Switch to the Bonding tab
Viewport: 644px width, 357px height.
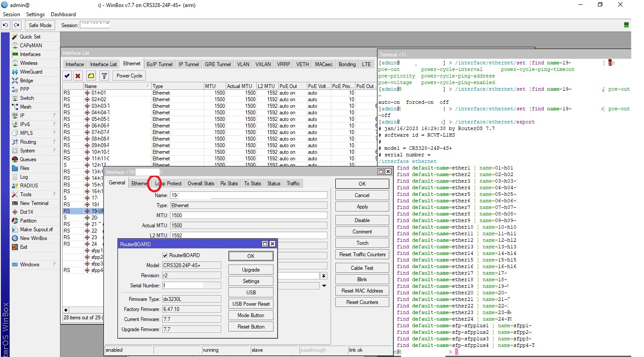[347, 64]
